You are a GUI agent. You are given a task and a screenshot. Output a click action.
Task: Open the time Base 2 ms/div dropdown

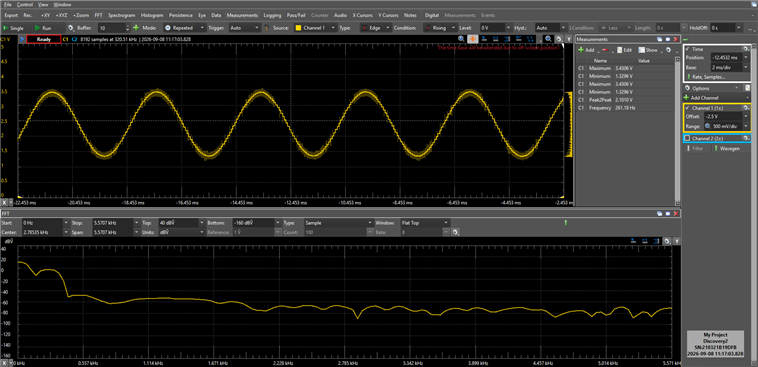pos(729,68)
